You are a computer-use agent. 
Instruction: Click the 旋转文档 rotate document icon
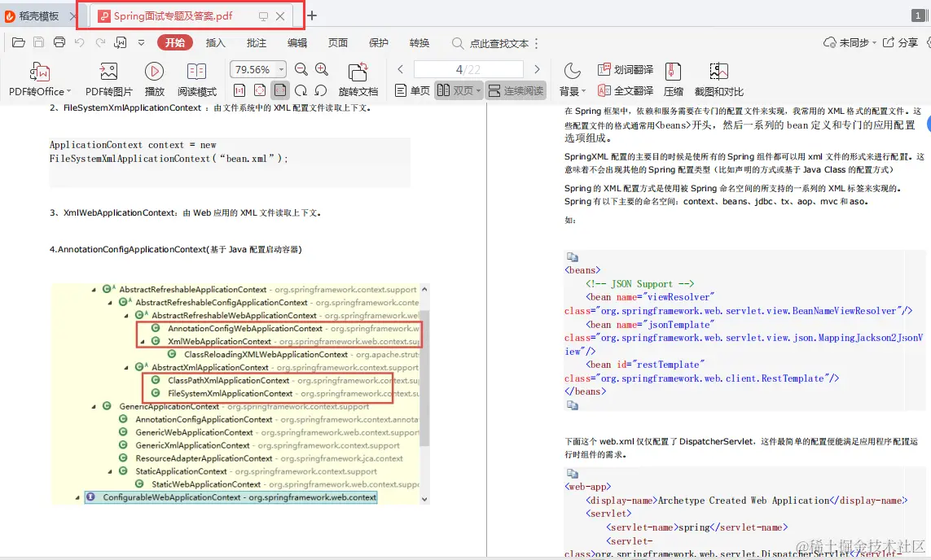click(x=358, y=72)
